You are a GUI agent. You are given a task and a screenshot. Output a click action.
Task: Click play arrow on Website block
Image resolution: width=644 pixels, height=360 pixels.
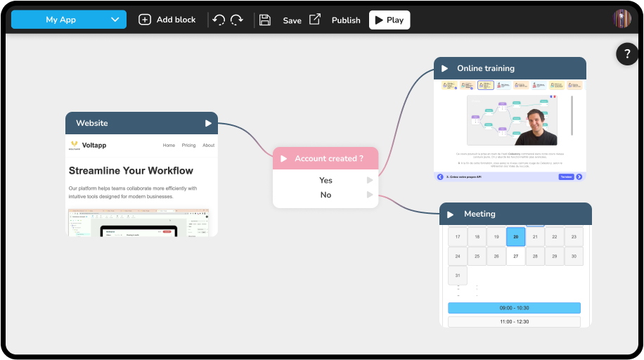(208, 123)
